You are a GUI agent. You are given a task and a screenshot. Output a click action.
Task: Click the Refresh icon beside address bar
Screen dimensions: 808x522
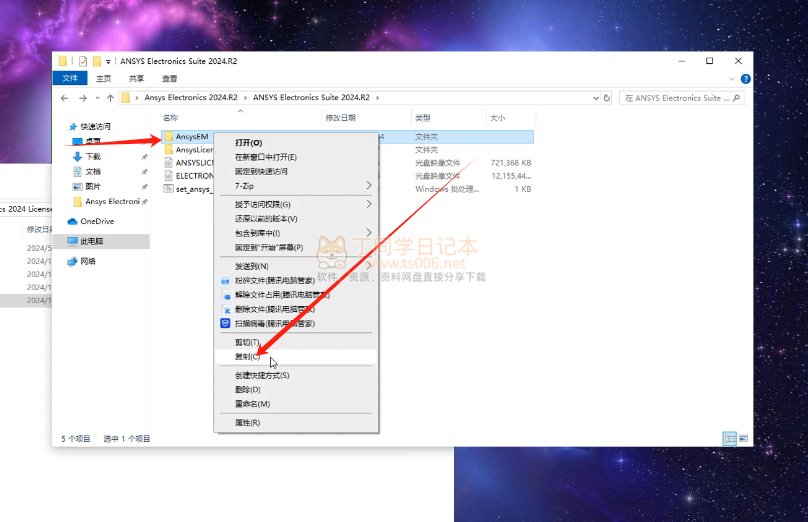pos(607,98)
